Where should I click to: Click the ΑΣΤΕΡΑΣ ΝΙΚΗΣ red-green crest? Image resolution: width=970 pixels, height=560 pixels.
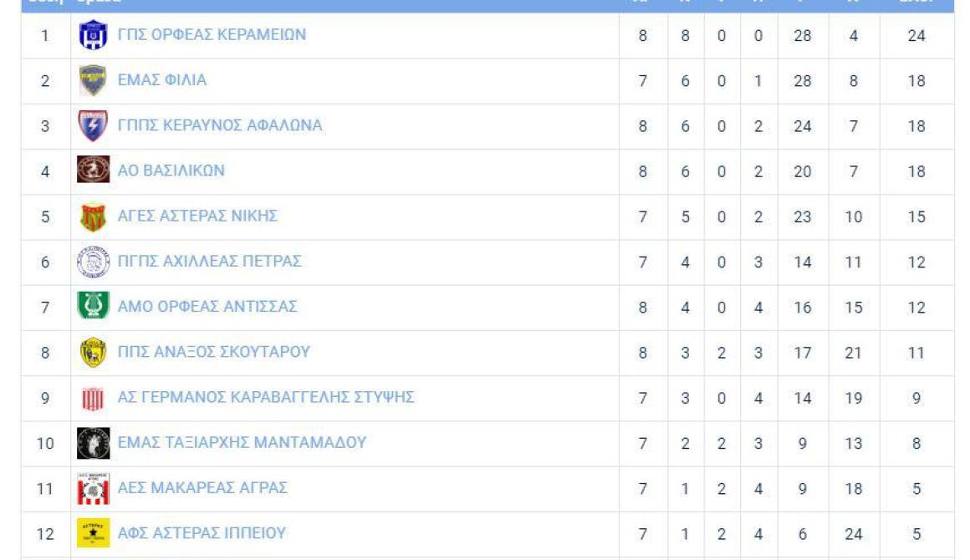click(94, 217)
